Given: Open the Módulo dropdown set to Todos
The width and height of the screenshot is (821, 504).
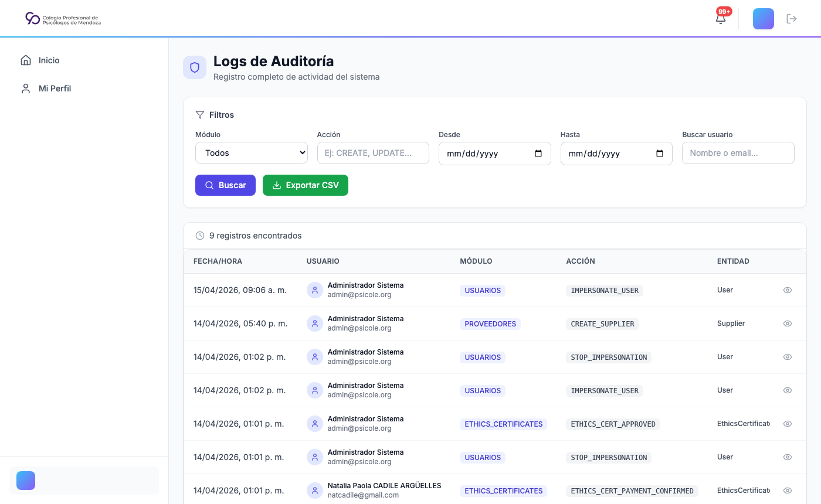Looking at the screenshot, I should click(x=252, y=153).
